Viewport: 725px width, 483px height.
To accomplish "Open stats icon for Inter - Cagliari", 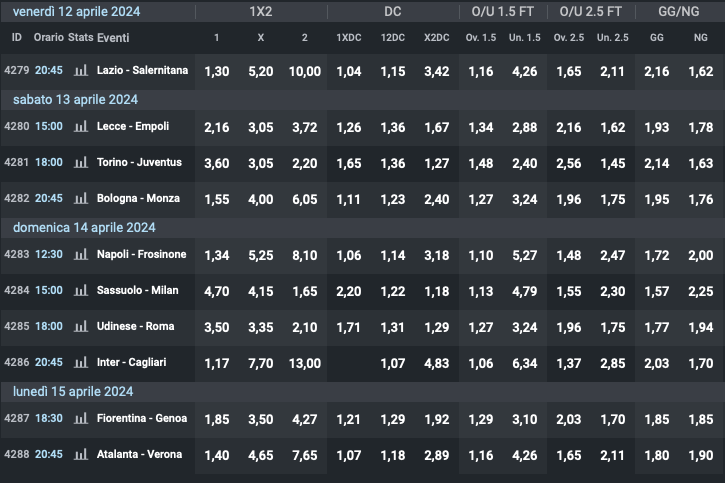I will click(x=81, y=362).
